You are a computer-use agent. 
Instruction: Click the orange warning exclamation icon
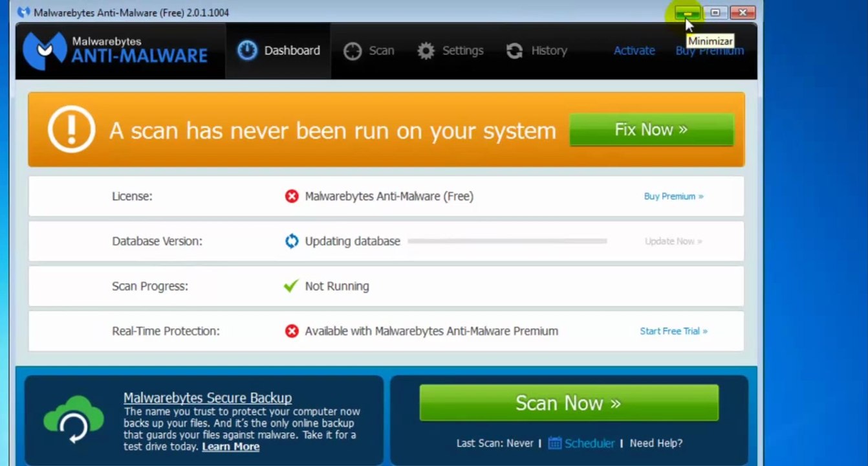71,129
